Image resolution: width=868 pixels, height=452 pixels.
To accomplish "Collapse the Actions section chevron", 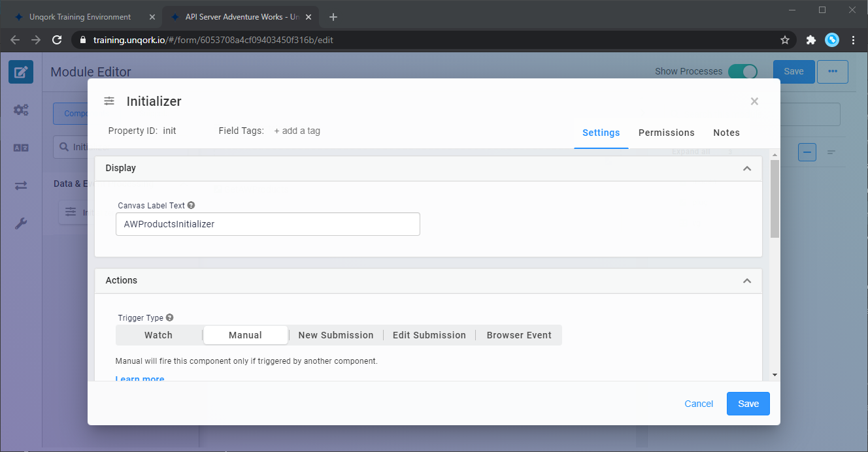I will (746, 281).
